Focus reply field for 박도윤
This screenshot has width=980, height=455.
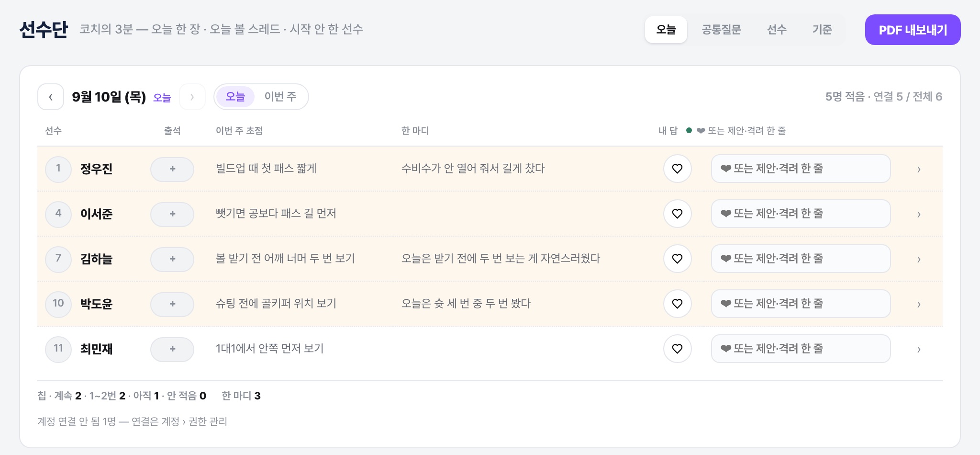[x=801, y=304]
